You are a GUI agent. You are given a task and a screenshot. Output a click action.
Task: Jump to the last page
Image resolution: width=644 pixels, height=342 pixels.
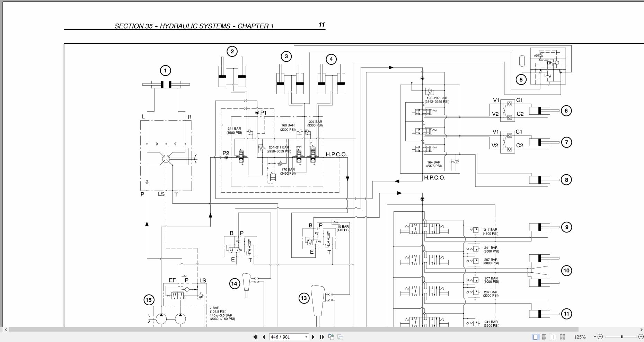click(322, 337)
